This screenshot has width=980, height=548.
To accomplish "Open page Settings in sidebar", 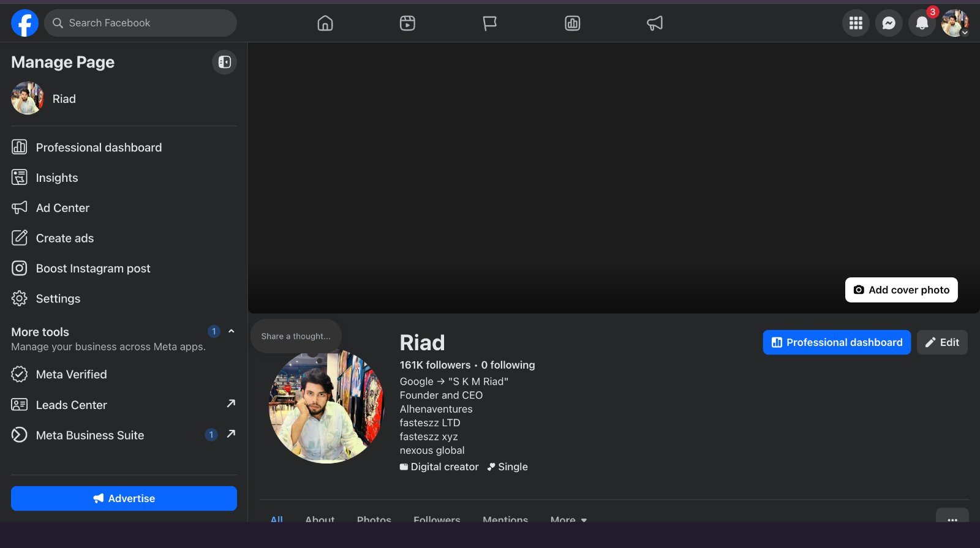I will click(124, 299).
